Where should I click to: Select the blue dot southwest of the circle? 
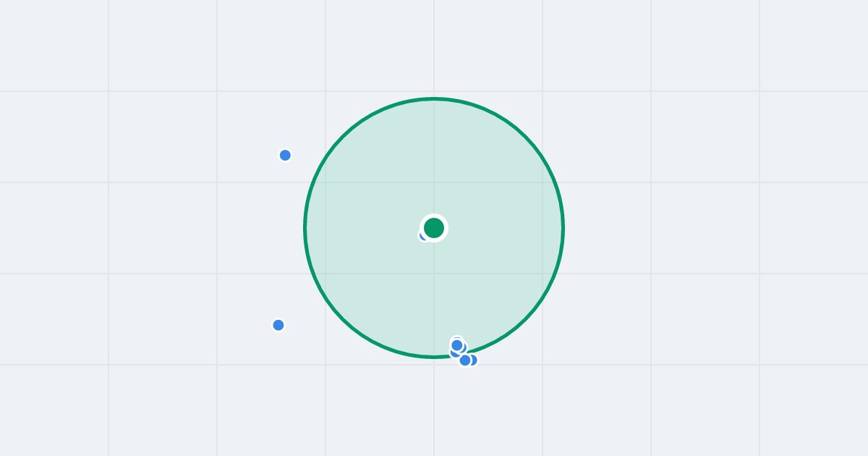tap(278, 325)
